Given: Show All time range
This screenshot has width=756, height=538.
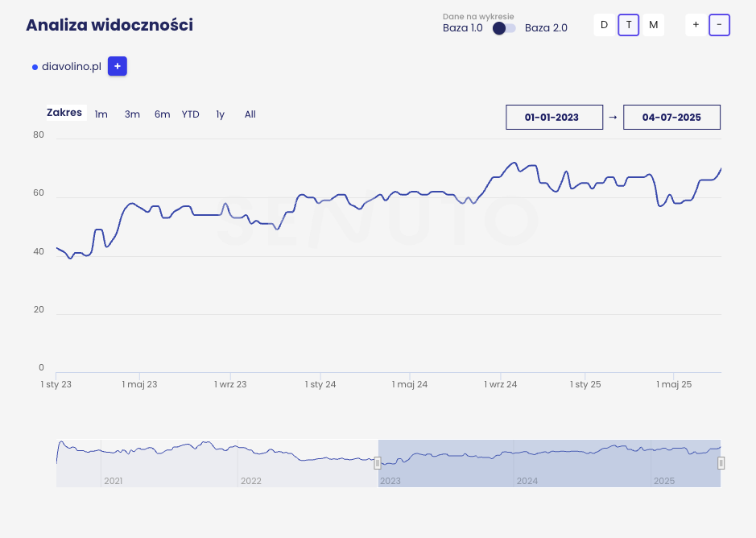Looking at the screenshot, I should (250, 114).
